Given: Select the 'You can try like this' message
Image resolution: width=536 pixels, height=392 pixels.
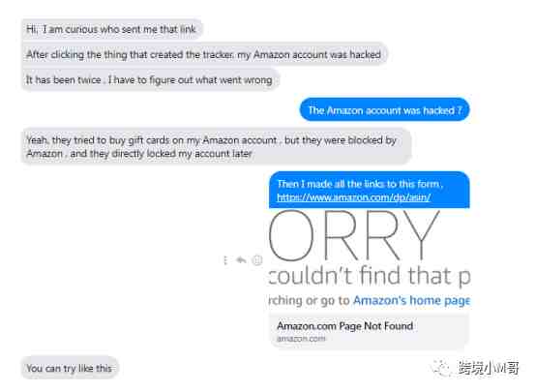Looking at the screenshot, I should 70,368.
